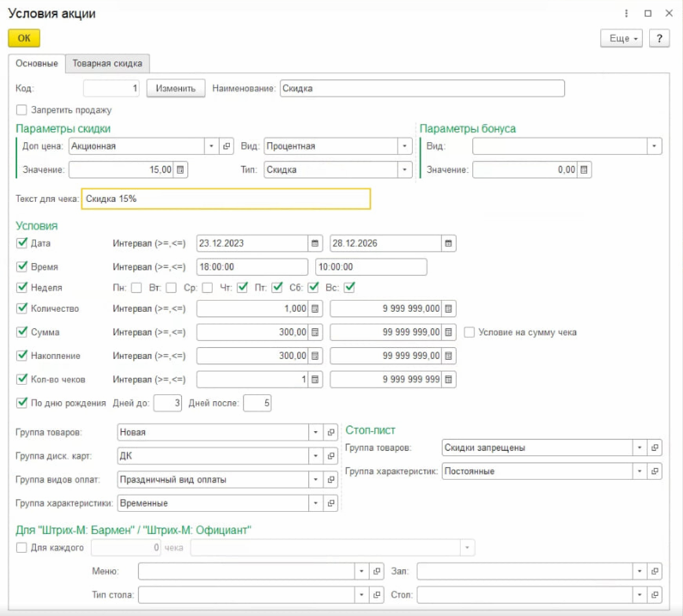Open calendar picker for start date 23.12.2023

pyautogui.click(x=315, y=243)
